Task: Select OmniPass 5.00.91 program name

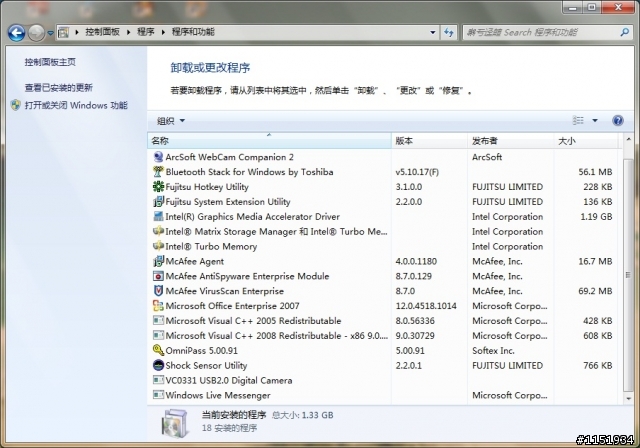Action: [x=201, y=350]
